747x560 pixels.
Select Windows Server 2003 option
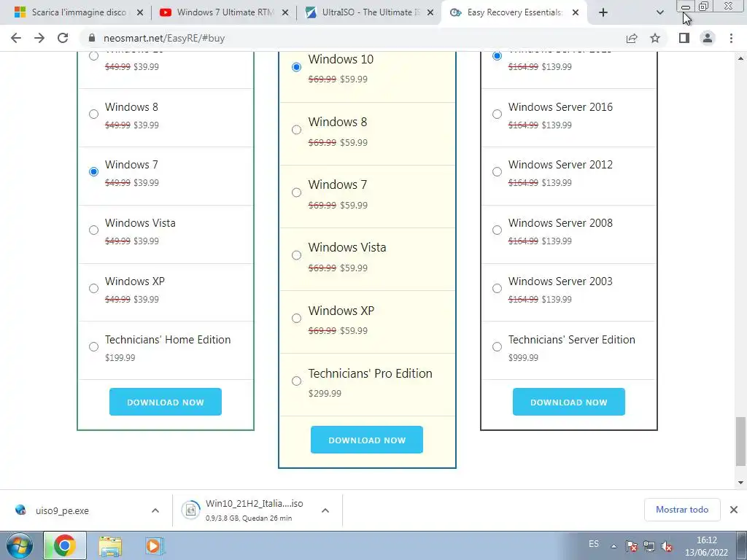point(497,289)
